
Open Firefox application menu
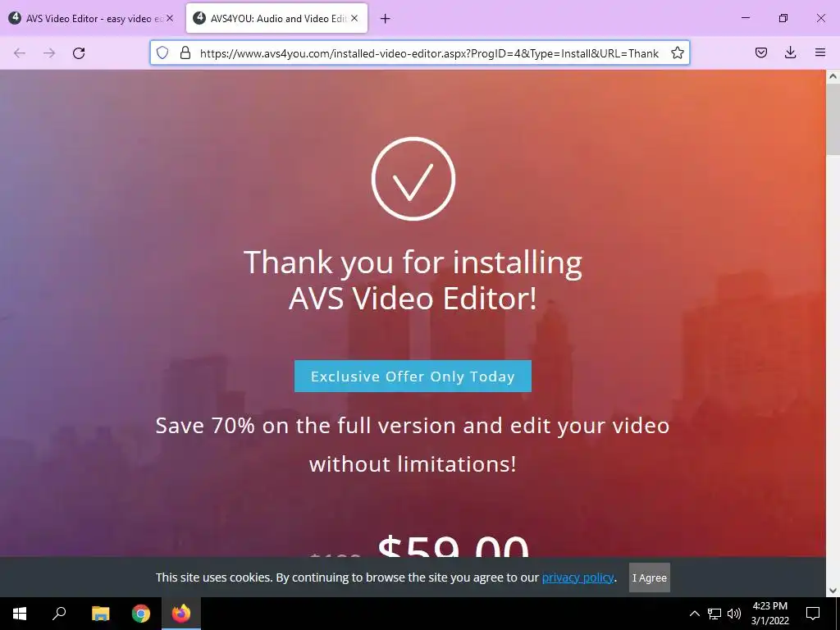pyautogui.click(x=820, y=52)
